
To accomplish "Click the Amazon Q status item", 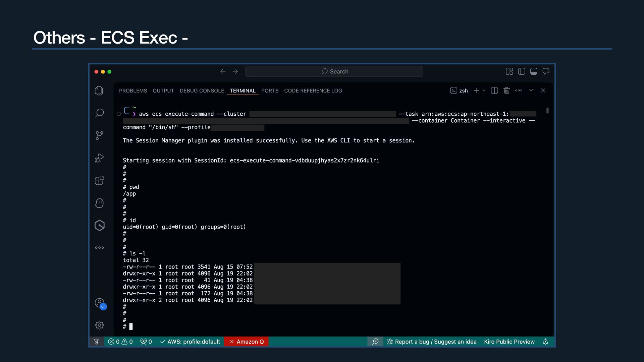I will pyautogui.click(x=247, y=342).
